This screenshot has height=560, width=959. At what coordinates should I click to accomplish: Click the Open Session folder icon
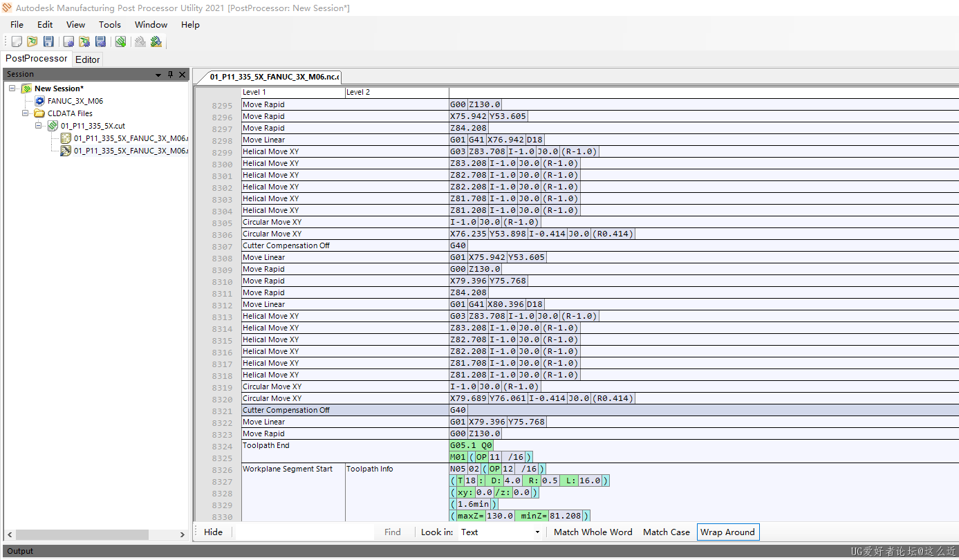[32, 42]
